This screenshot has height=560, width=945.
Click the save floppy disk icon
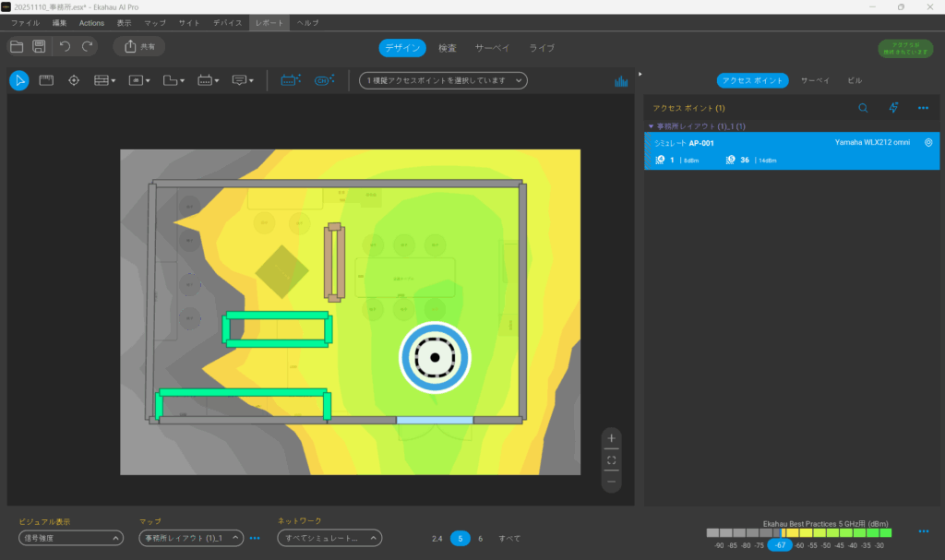[40, 46]
